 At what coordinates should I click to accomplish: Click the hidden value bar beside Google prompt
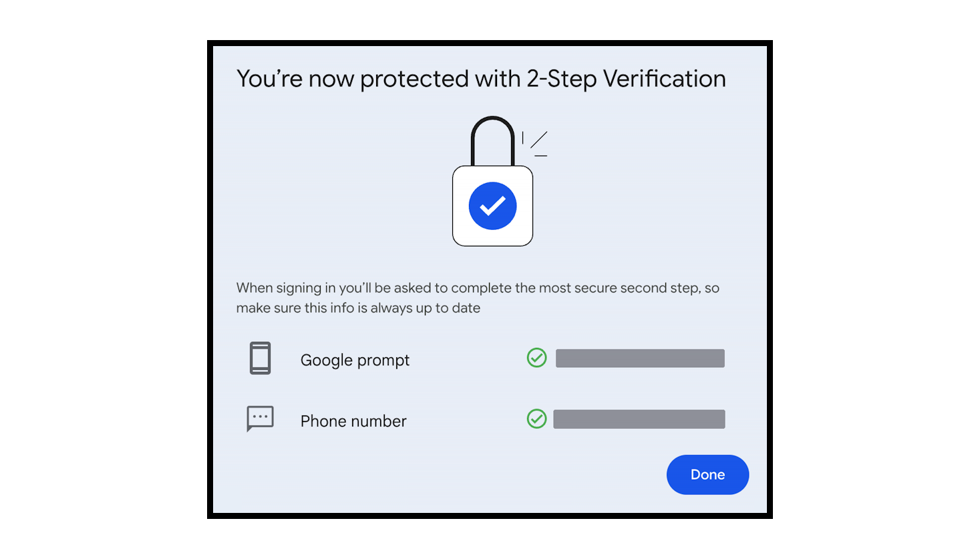coord(639,358)
